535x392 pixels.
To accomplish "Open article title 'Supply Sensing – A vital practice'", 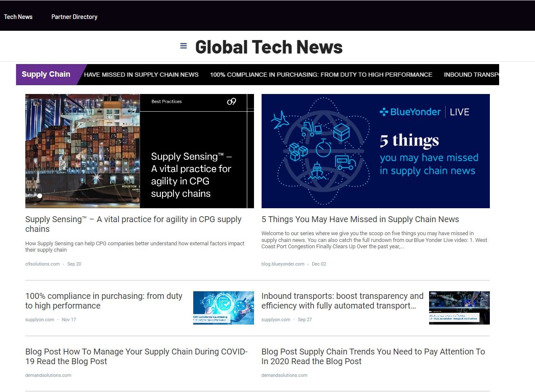I will (133, 224).
